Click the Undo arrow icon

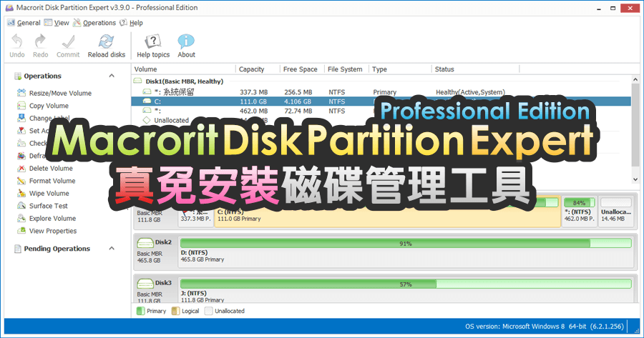pos(17,42)
